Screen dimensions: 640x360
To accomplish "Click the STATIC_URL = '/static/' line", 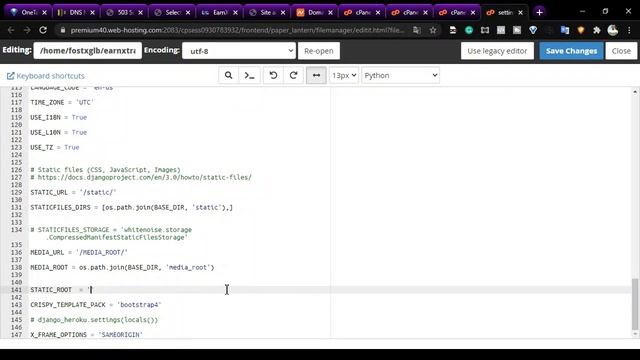I will click(73, 192).
